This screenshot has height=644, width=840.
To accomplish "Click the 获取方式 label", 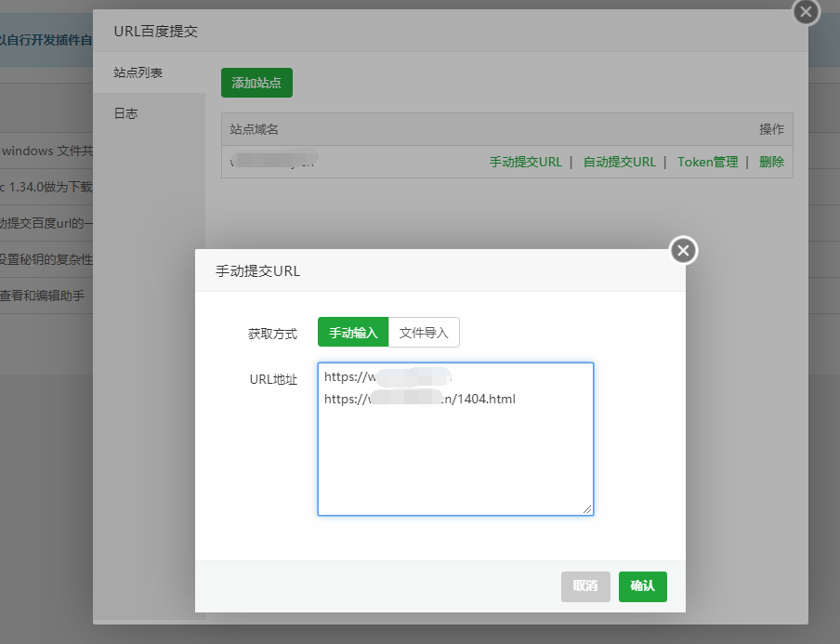I will [x=272, y=334].
